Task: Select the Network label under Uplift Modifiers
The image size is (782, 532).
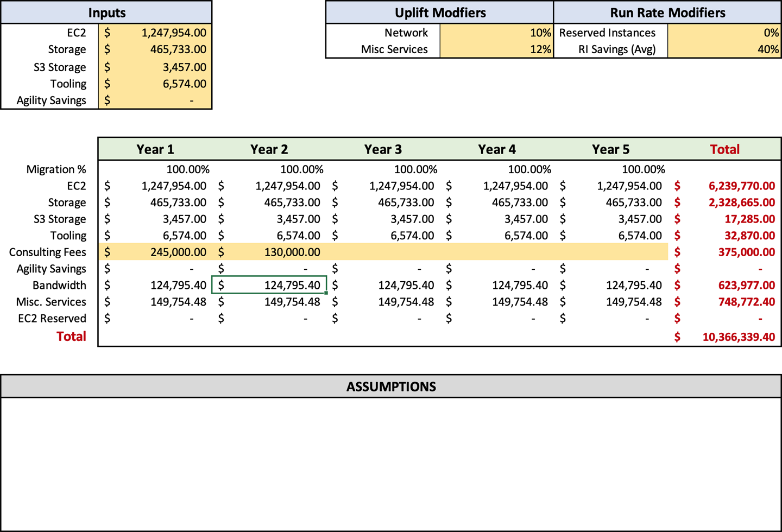Action: pyautogui.click(x=406, y=33)
